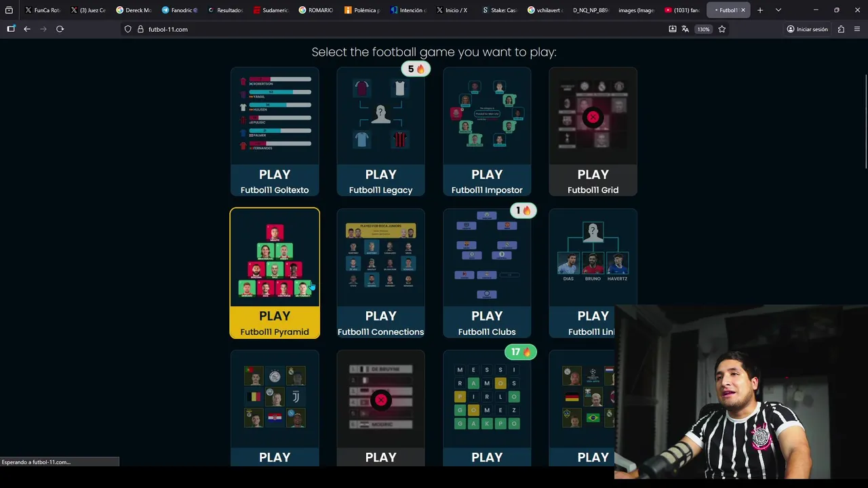Click the site padlock security icon

point(140,29)
